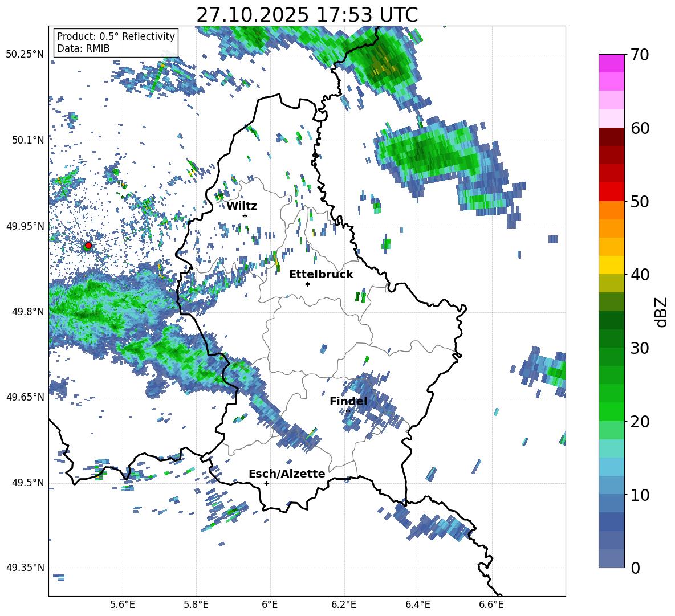The width and height of the screenshot is (675, 616).
Task: Click the 6.4°E longitude label
Action: pyautogui.click(x=417, y=605)
